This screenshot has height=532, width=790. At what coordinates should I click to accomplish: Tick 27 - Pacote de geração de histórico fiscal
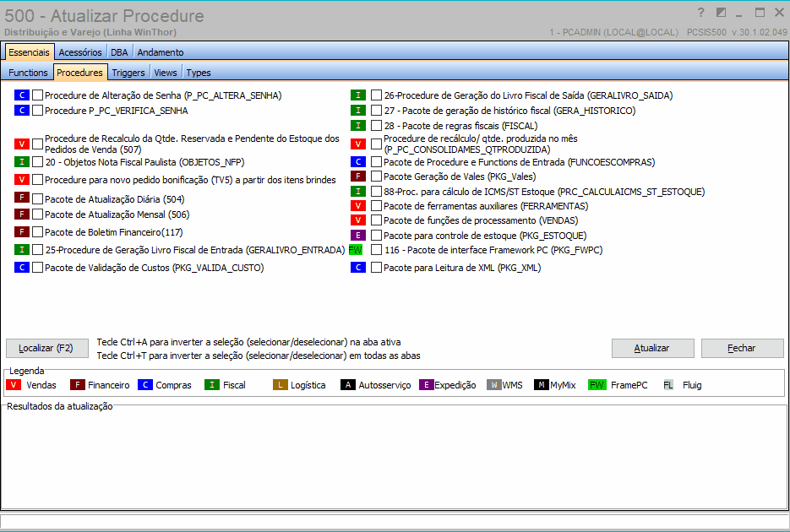pos(376,111)
